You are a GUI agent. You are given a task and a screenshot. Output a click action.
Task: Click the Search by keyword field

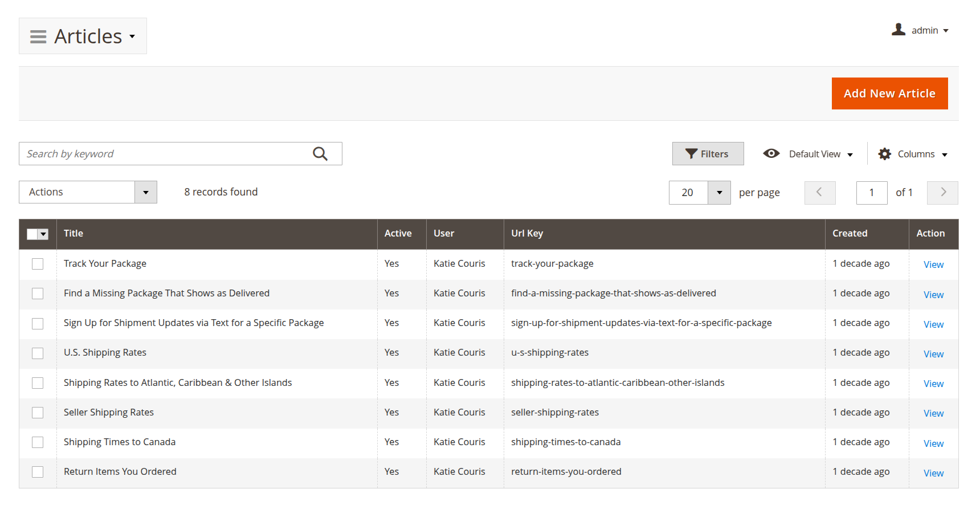point(165,154)
